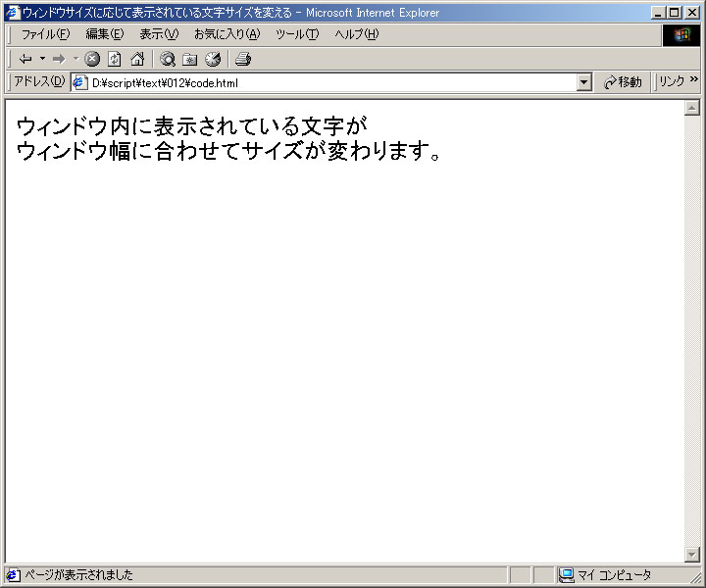Open the Search toolbar icon
Viewport: 706px width, 588px height.
click(x=168, y=59)
